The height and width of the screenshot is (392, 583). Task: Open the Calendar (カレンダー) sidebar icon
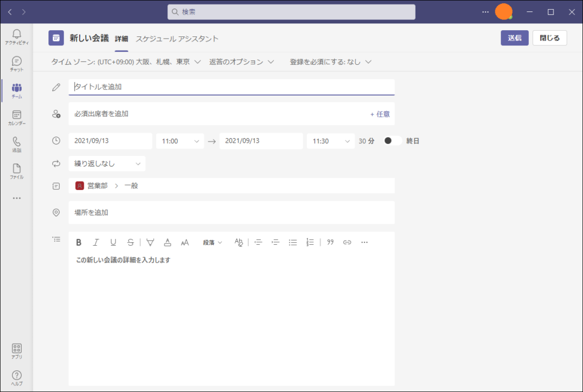17,118
